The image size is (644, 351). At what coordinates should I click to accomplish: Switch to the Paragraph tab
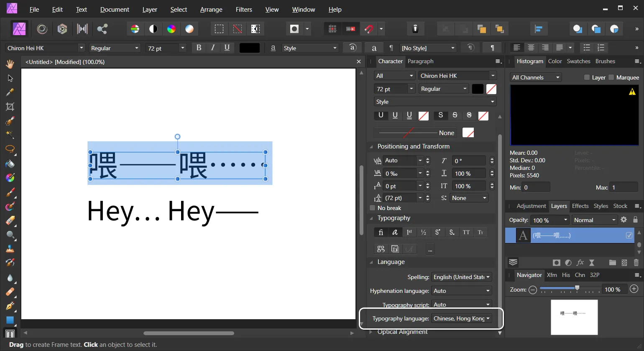(x=420, y=61)
